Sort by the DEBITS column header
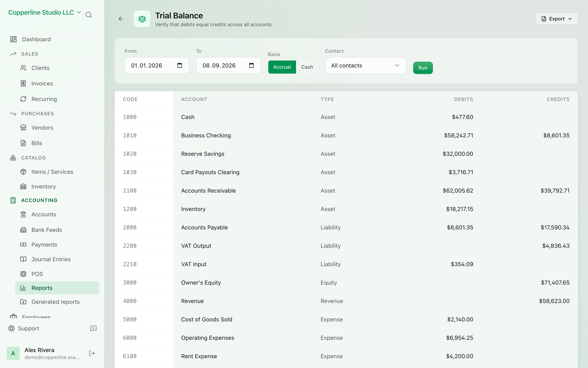Image resolution: width=588 pixels, height=368 pixels. tap(463, 99)
